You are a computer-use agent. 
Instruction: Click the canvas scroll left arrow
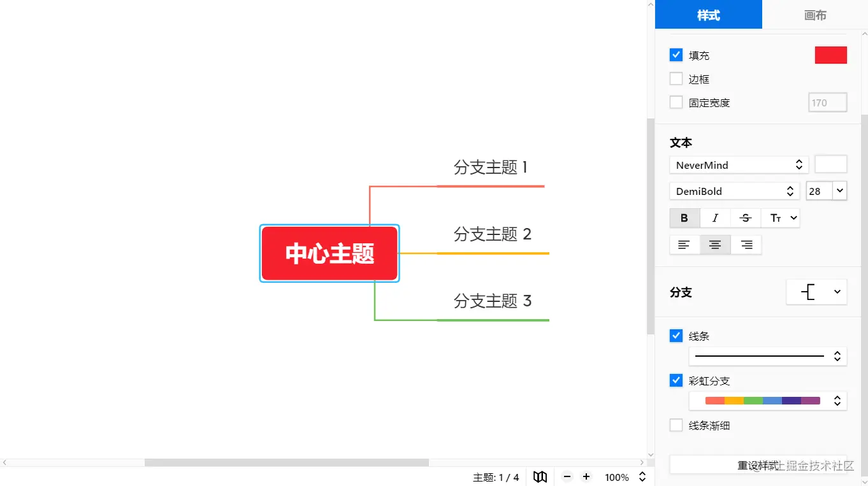coord(4,462)
